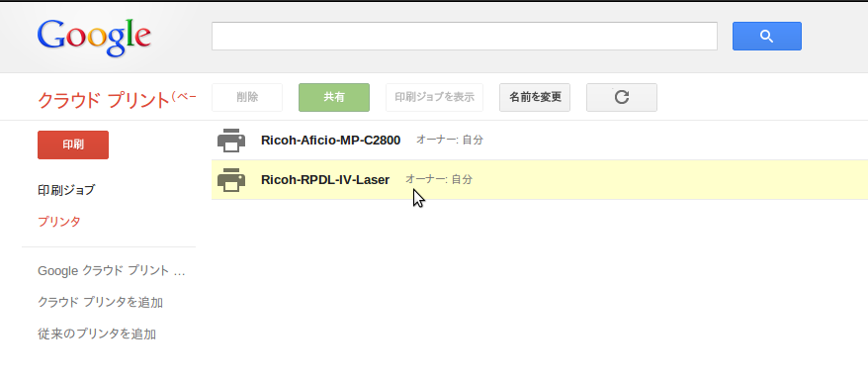Viewport: 868px width, 383px height.
Task: Click the 名前を変更 rename button
Action: [x=535, y=98]
